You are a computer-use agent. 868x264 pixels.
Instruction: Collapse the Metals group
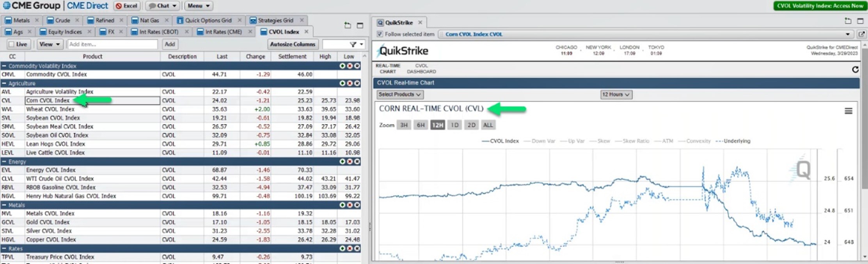pyautogui.click(x=4, y=205)
